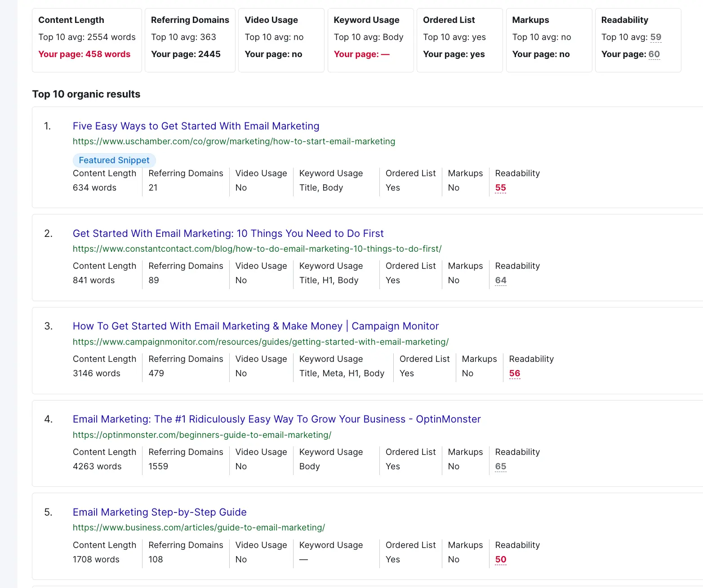Click the Top 10 avg readability value 59
Screen dimensions: 703x588
point(655,37)
